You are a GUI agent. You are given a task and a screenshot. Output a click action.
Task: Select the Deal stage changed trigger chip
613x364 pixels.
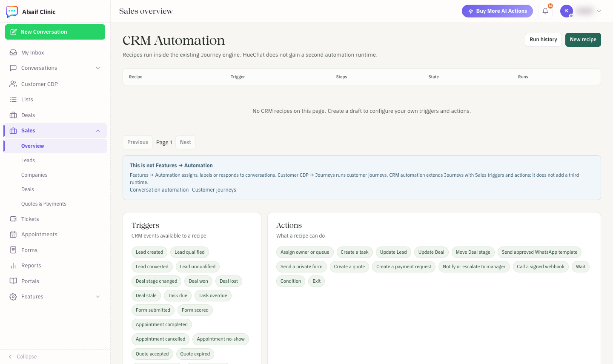click(157, 281)
